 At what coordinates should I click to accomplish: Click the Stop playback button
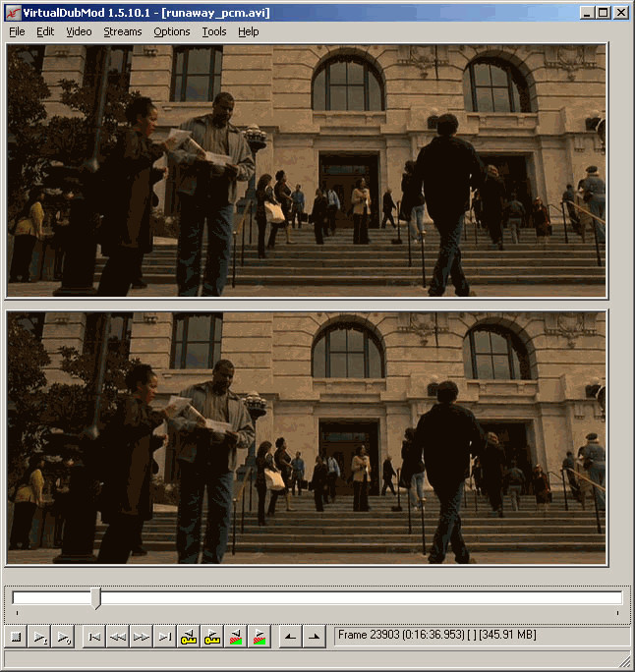(x=16, y=637)
